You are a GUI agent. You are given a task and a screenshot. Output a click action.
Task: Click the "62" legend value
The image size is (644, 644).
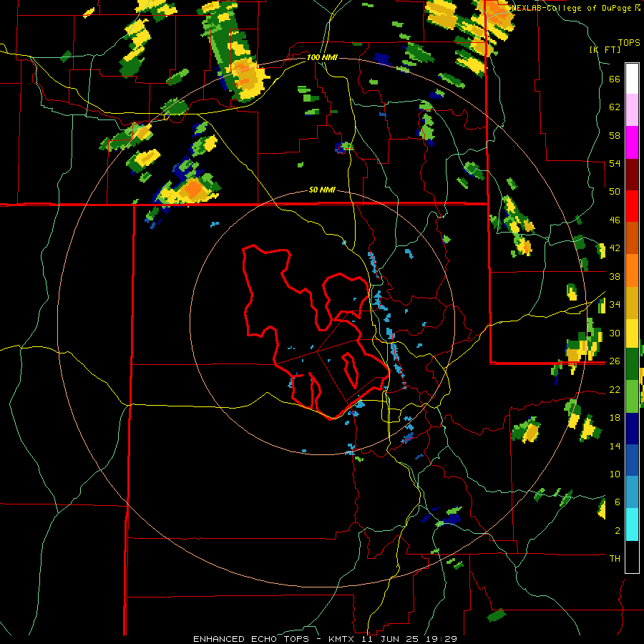coord(615,107)
